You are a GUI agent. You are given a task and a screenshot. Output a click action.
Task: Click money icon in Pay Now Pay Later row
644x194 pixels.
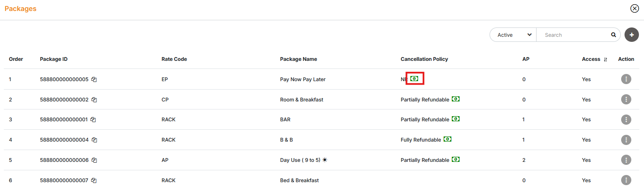tap(415, 79)
